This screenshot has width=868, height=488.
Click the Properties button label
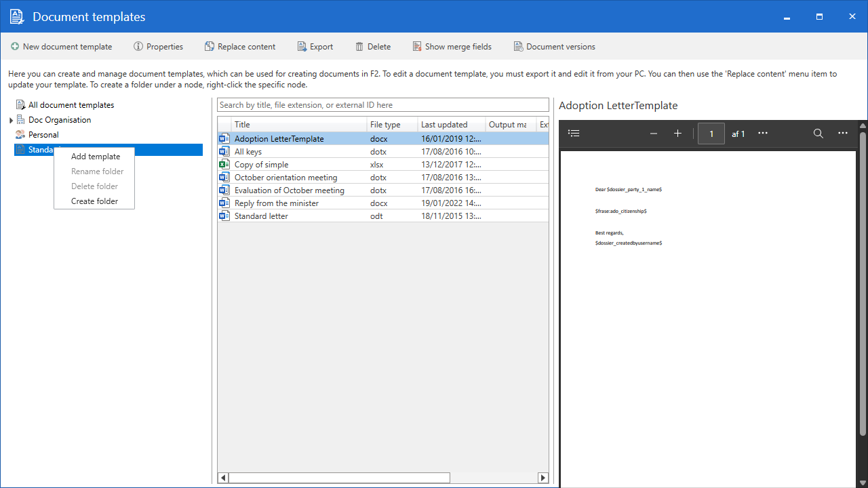click(x=165, y=47)
